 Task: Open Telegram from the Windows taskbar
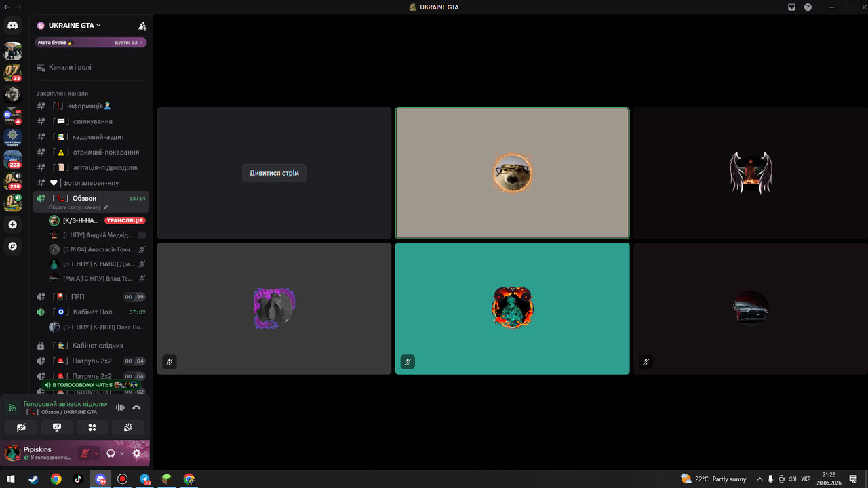(144, 479)
